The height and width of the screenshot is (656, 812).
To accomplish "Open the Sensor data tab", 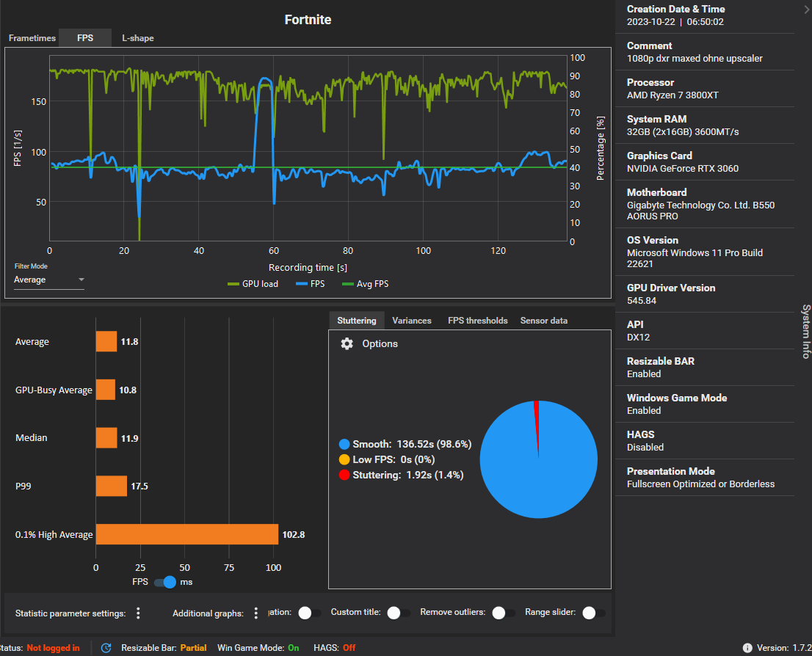I will 544,321.
